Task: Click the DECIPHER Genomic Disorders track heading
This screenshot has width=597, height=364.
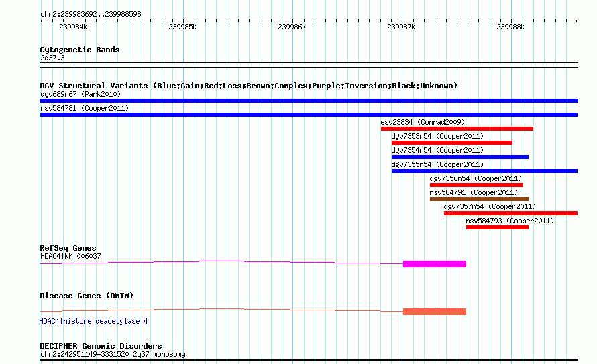Action: (101, 346)
